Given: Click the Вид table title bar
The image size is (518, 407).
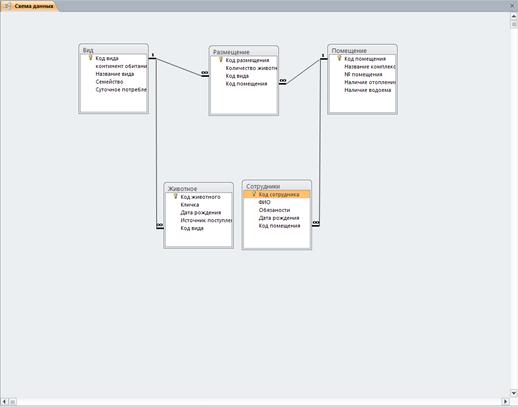Looking at the screenshot, I should click(x=113, y=50).
